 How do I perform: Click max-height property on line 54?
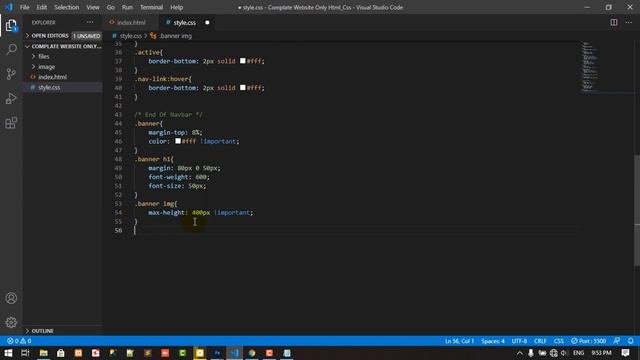click(167, 213)
